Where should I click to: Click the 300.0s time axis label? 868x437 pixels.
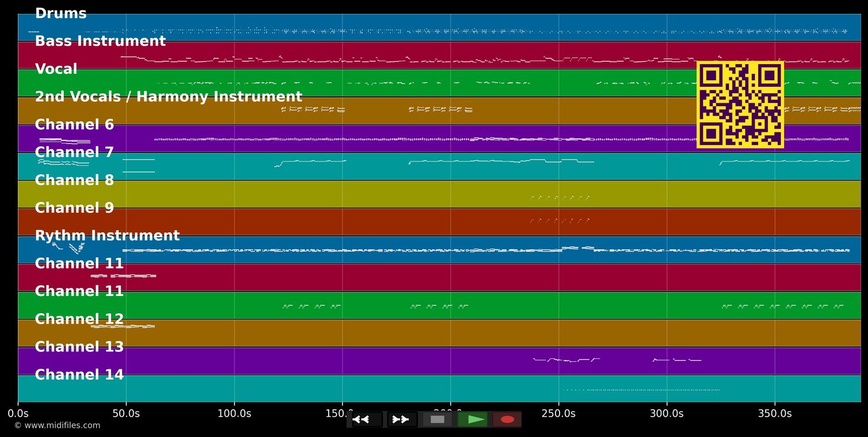[x=667, y=413]
